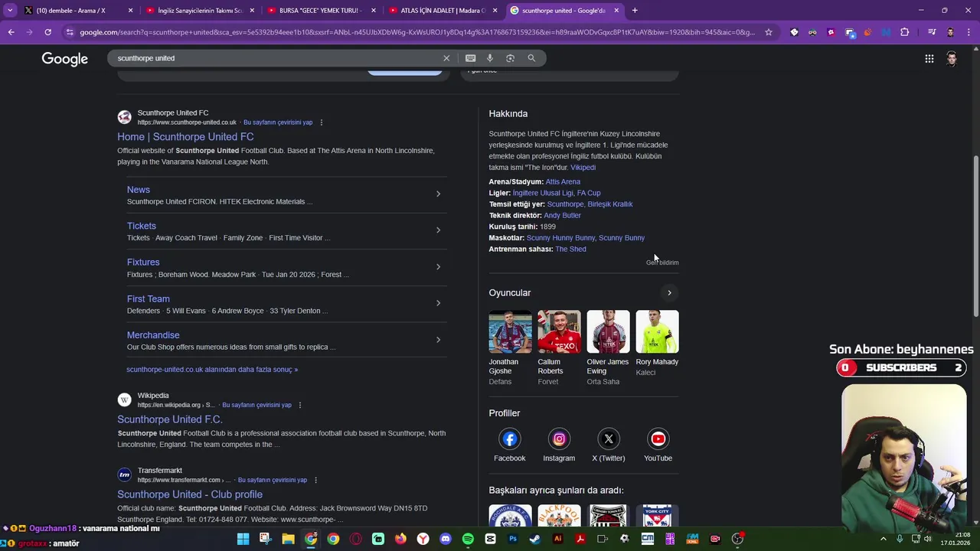Screen dimensions: 980x551
Task: Open Firefox from the taskbar
Action: pos(400,539)
